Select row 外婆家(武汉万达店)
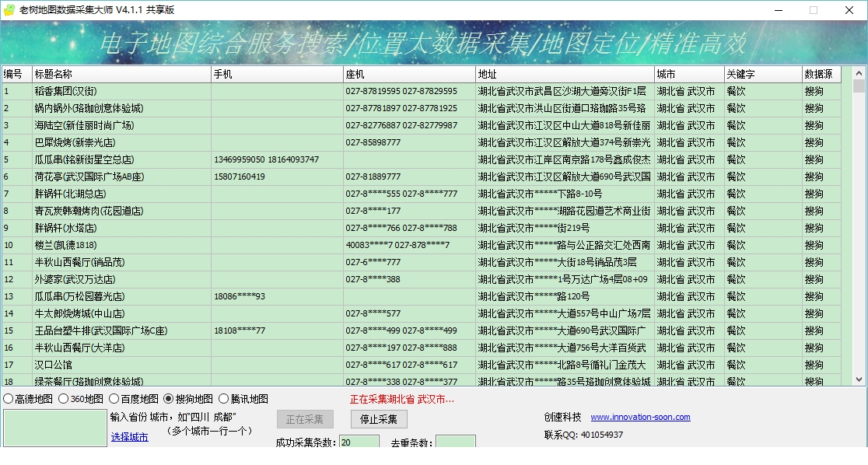Screen dimensions: 868x465 pos(421,280)
